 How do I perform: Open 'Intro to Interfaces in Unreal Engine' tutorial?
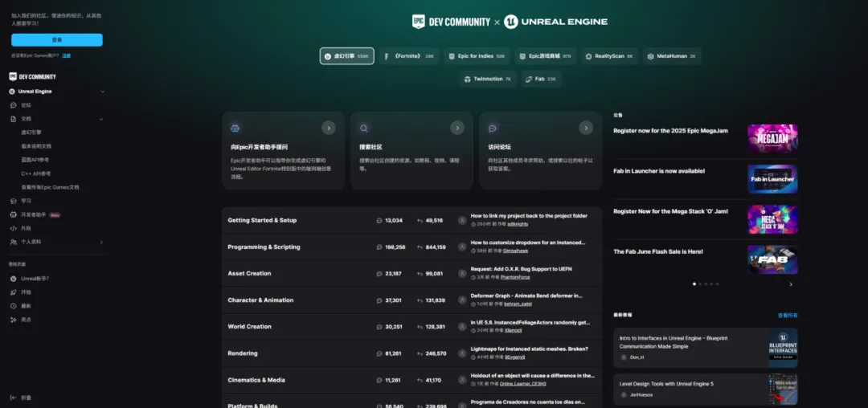tap(674, 342)
